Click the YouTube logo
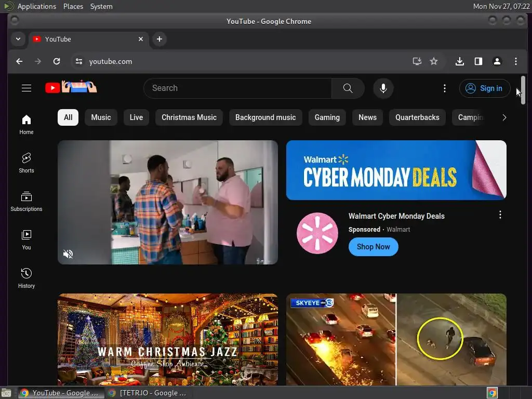Screen dimensions: 532x399 click(x=71, y=87)
